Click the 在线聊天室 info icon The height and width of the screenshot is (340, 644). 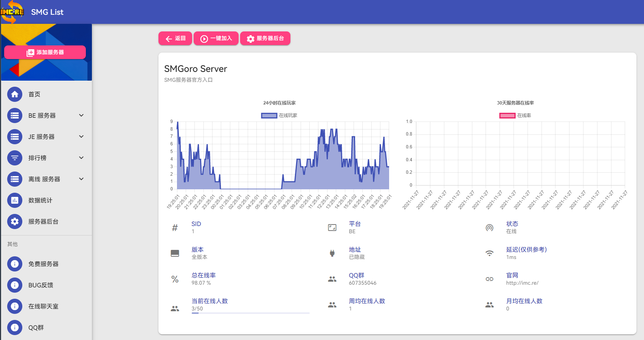(x=15, y=306)
